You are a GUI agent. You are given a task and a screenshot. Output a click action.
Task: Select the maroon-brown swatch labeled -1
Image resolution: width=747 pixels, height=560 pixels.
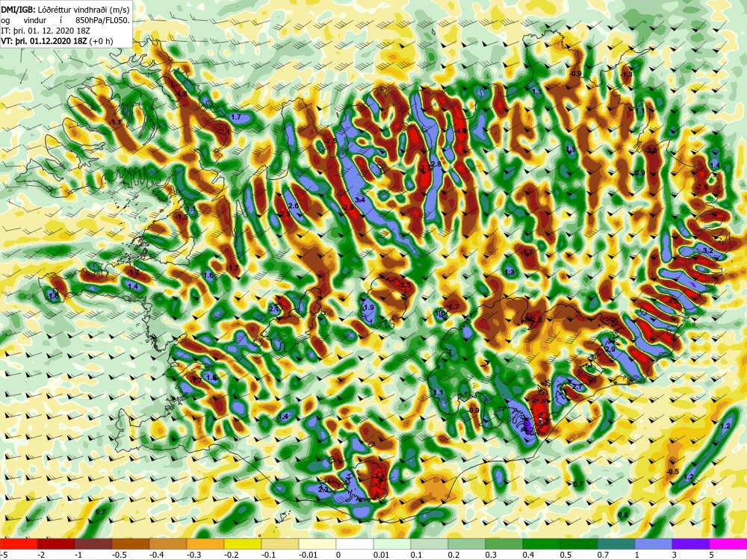click(x=93, y=544)
